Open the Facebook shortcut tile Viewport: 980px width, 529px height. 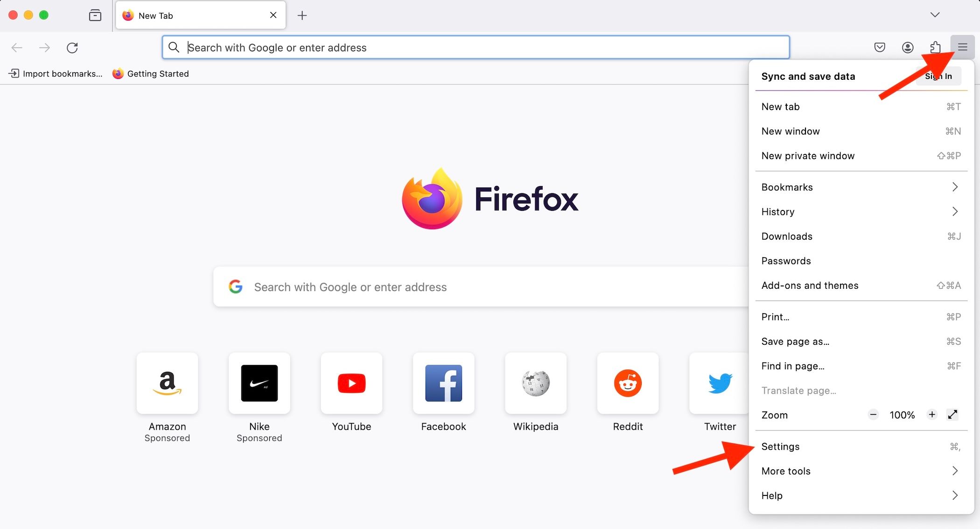443,383
